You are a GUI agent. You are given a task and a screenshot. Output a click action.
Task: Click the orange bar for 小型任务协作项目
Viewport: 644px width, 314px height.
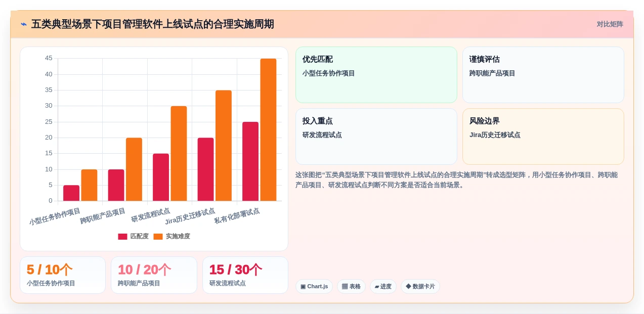[89, 185]
